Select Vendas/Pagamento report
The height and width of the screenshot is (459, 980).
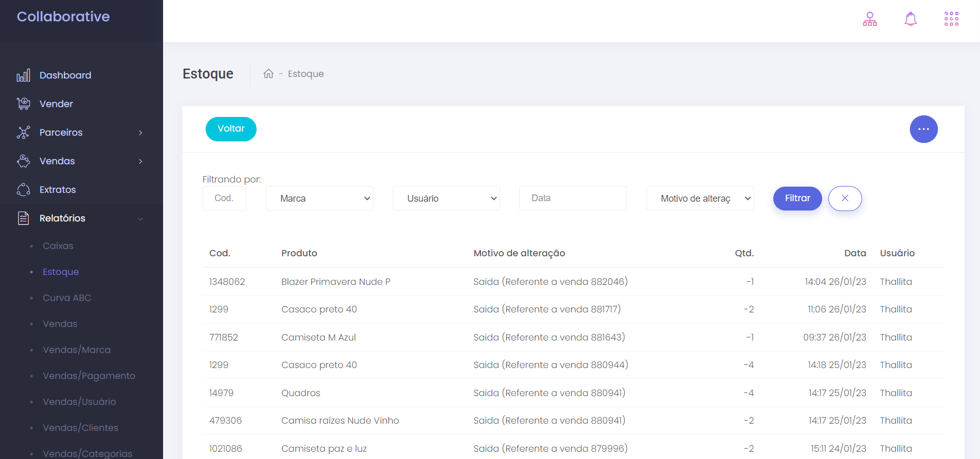89,376
